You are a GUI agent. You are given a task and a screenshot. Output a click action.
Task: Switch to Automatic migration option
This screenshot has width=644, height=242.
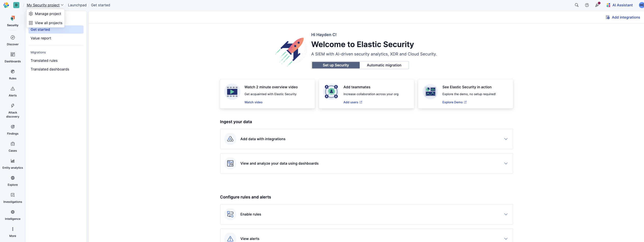point(384,65)
